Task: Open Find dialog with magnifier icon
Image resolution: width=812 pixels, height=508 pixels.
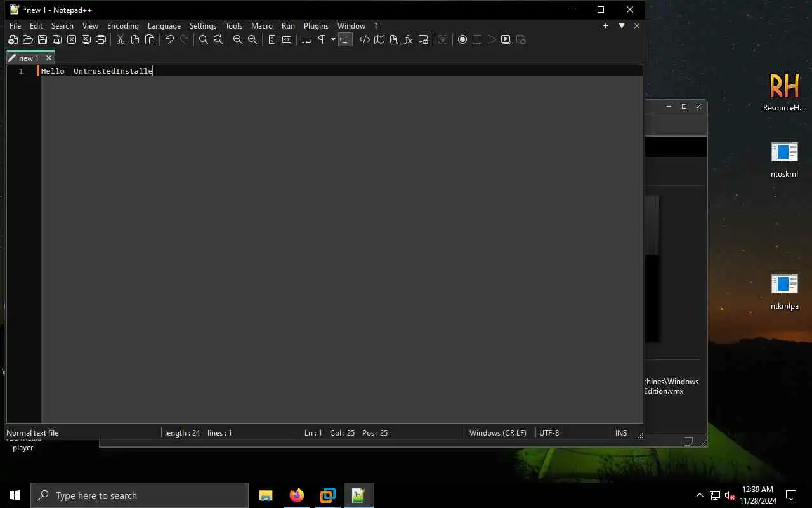Action: click(x=203, y=39)
